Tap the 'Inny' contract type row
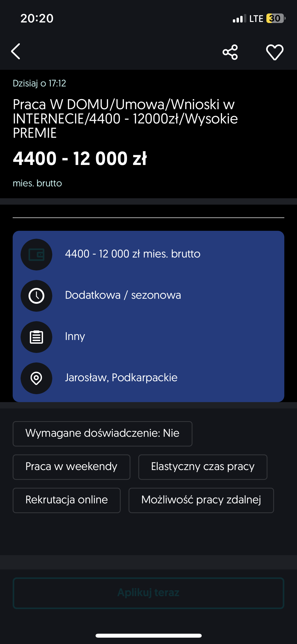This screenshot has height=644, width=297. click(75, 337)
